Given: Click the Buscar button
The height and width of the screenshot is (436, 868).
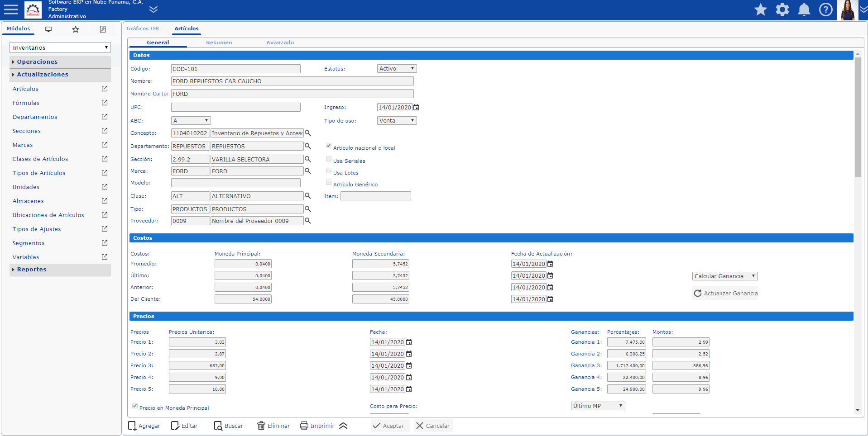Looking at the screenshot, I should [x=229, y=426].
